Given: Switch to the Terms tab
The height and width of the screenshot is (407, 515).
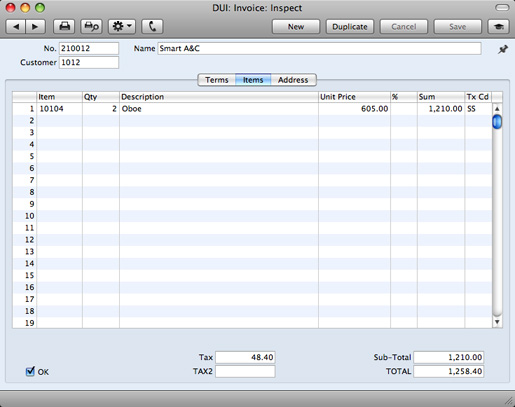Looking at the screenshot, I should click(217, 80).
